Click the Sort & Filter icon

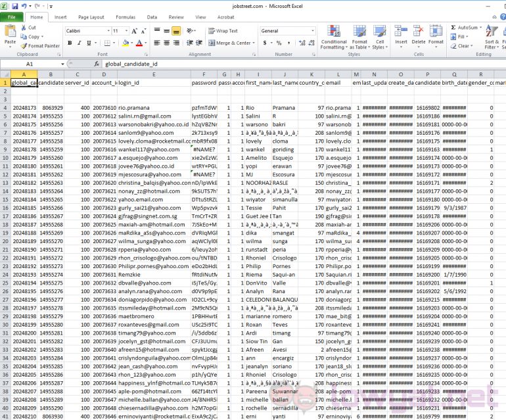pyautogui.click(x=492, y=31)
